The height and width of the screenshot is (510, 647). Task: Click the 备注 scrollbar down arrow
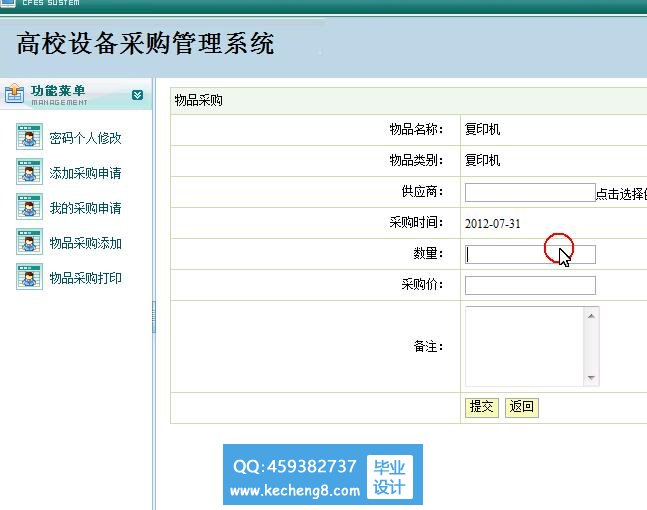point(591,378)
